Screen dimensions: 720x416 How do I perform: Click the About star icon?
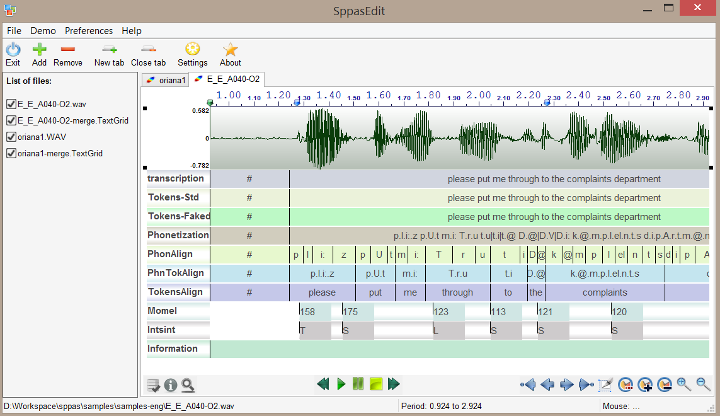pyautogui.click(x=230, y=49)
